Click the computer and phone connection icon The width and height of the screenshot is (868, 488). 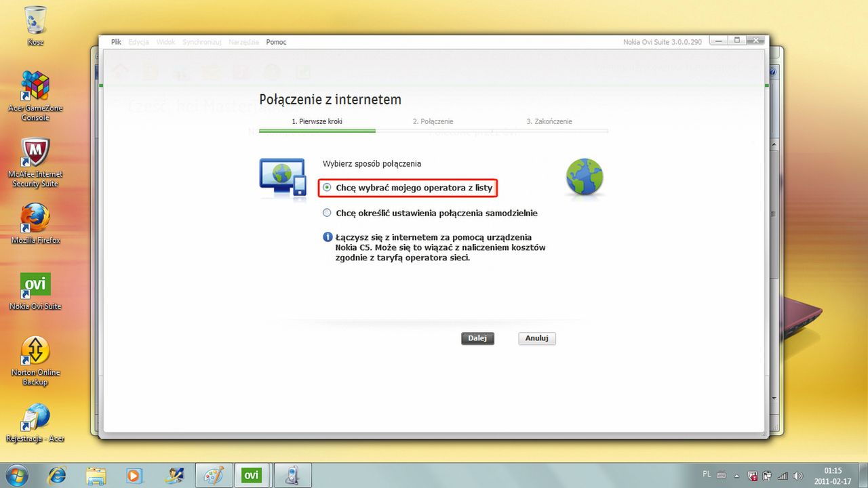283,178
